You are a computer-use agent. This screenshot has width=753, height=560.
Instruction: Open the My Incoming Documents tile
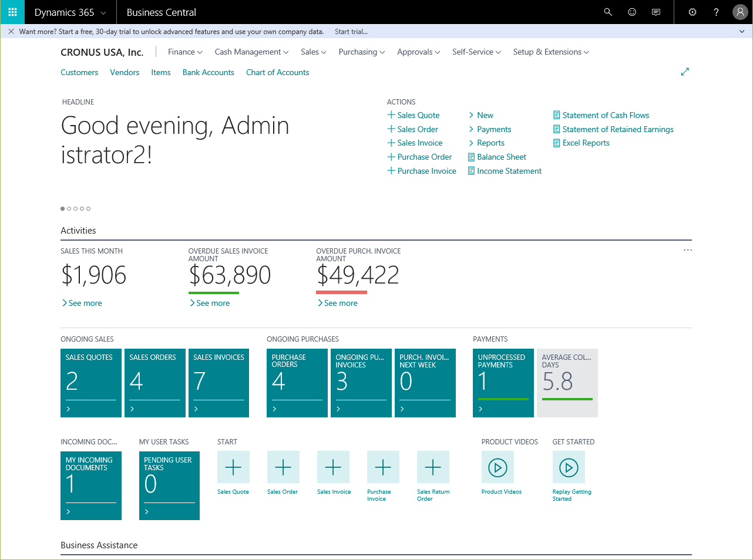(91, 485)
